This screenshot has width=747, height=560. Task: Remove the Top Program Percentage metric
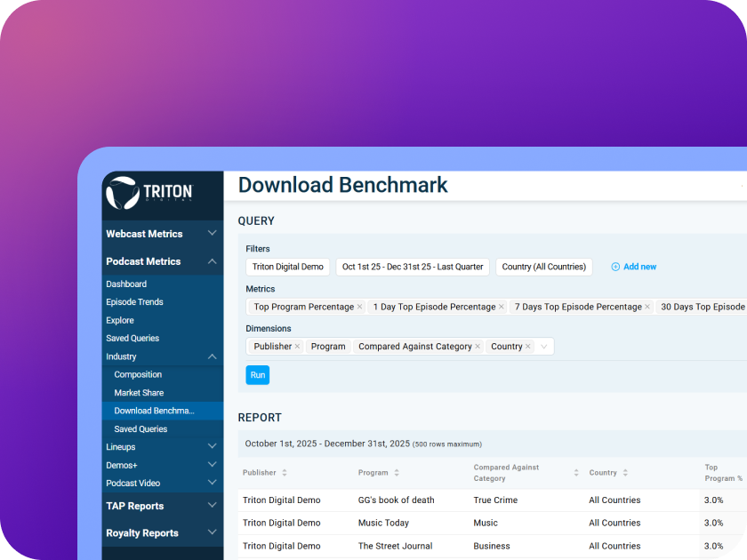coord(359,307)
